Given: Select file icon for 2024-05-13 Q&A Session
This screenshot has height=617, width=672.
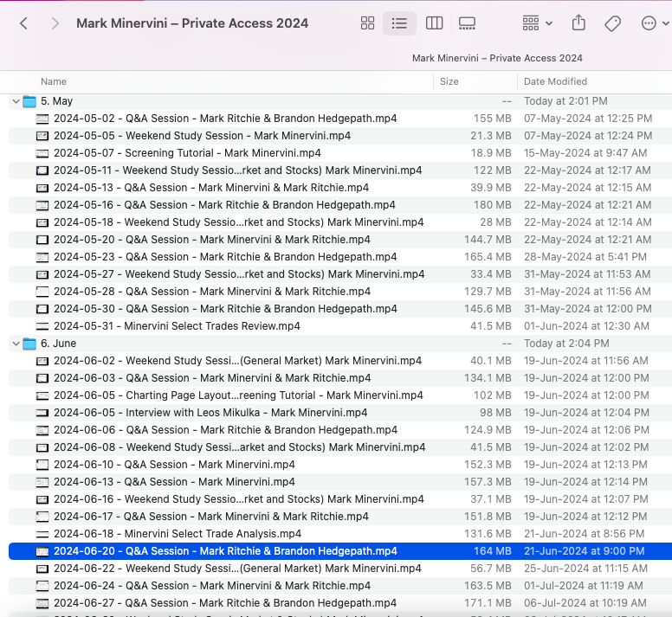Looking at the screenshot, I should pyautogui.click(x=42, y=188).
